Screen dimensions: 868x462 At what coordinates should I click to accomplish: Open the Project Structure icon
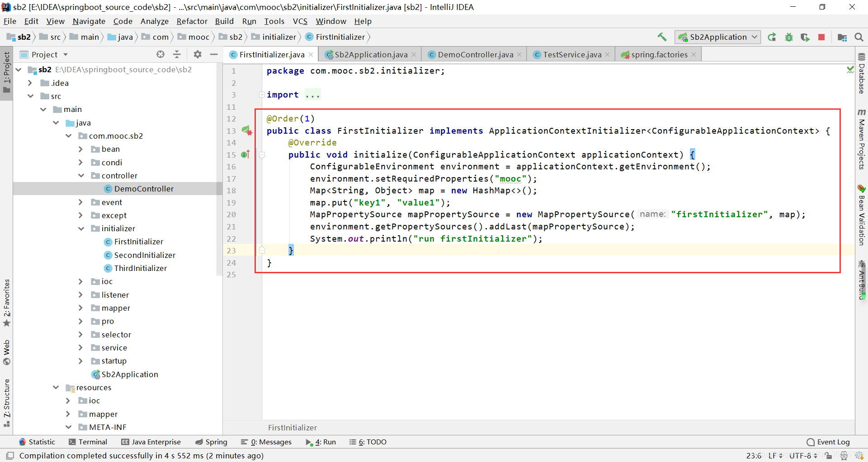coord(842,37)
